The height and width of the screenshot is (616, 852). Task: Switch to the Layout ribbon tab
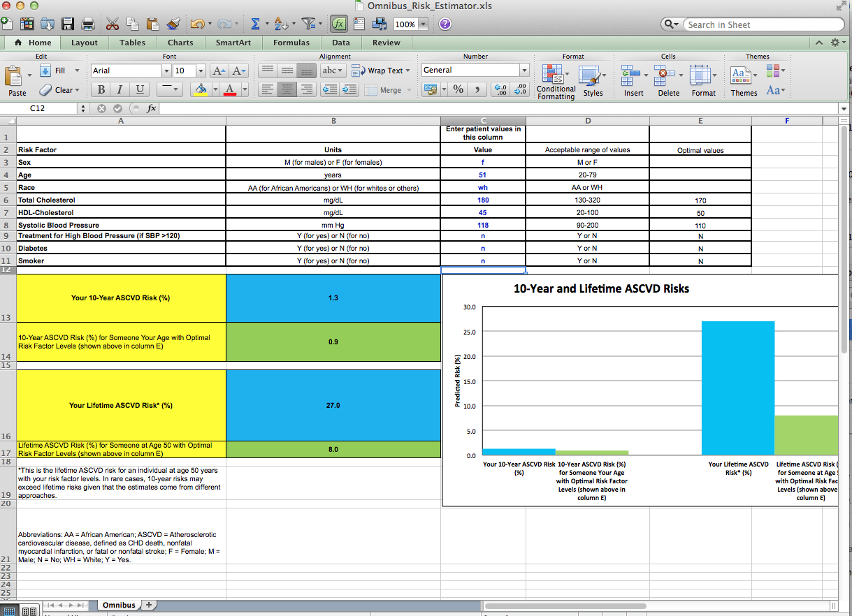[85, 43]
